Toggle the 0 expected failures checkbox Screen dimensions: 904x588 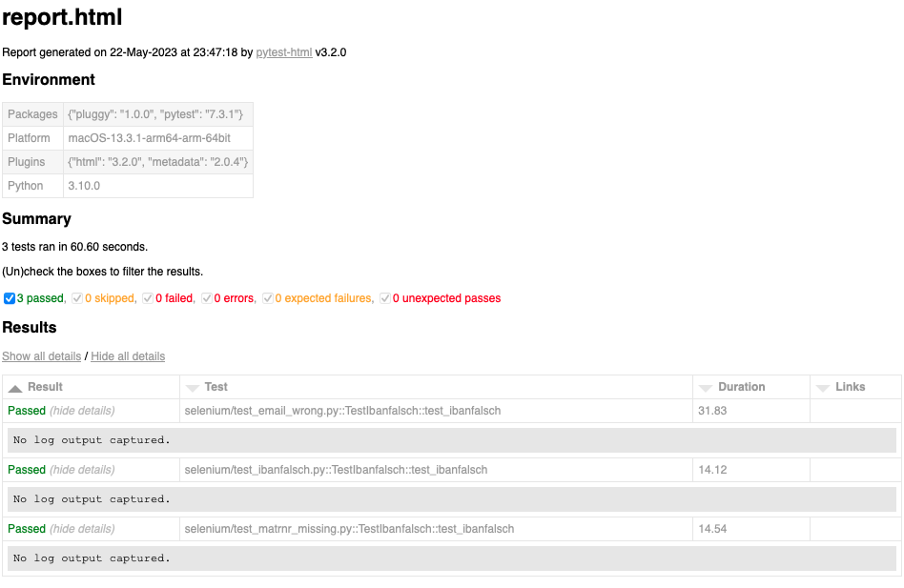(x=268, y=298)
